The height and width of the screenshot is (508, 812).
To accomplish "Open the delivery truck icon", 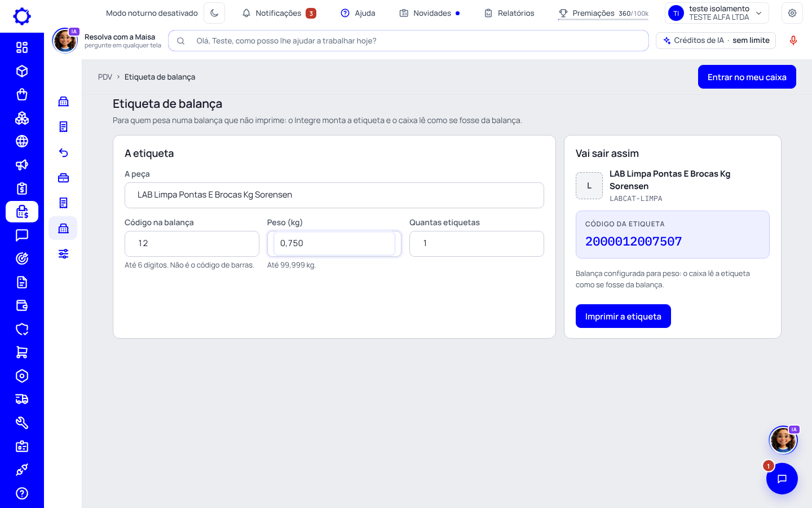I will click(x=22, y=399).
